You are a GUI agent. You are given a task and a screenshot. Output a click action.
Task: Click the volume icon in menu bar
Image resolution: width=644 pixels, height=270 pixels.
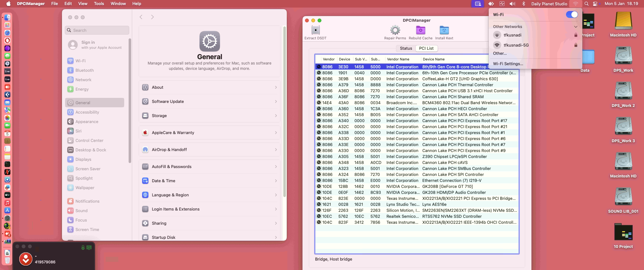pyautogui.click(x=512, y=4)
